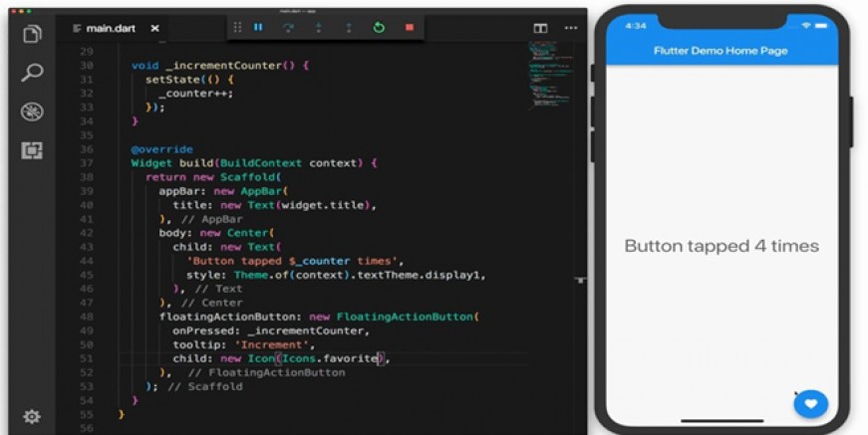
Task: Open the Explorer files icon in sidebar
Action: pos(32,34)
